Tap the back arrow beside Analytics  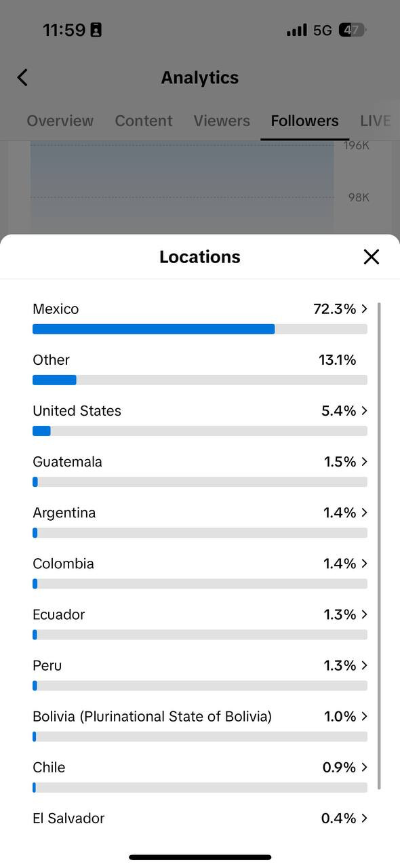22,77
